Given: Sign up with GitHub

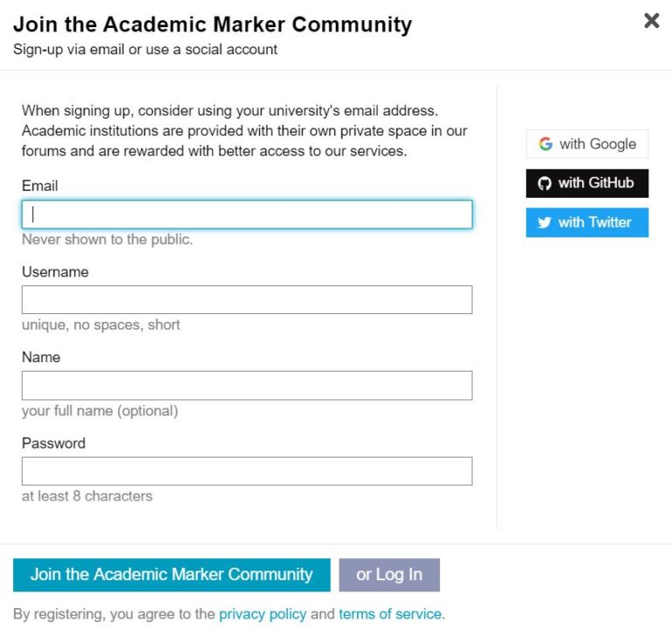Looking at the screenshot, I should click(587, 184).
